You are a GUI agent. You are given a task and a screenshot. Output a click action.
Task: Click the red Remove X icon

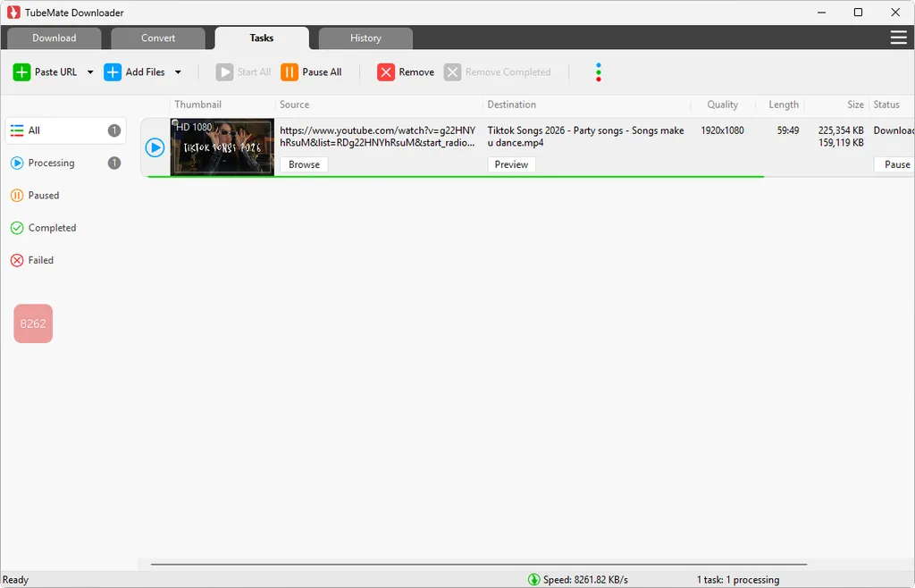point(386,72)
